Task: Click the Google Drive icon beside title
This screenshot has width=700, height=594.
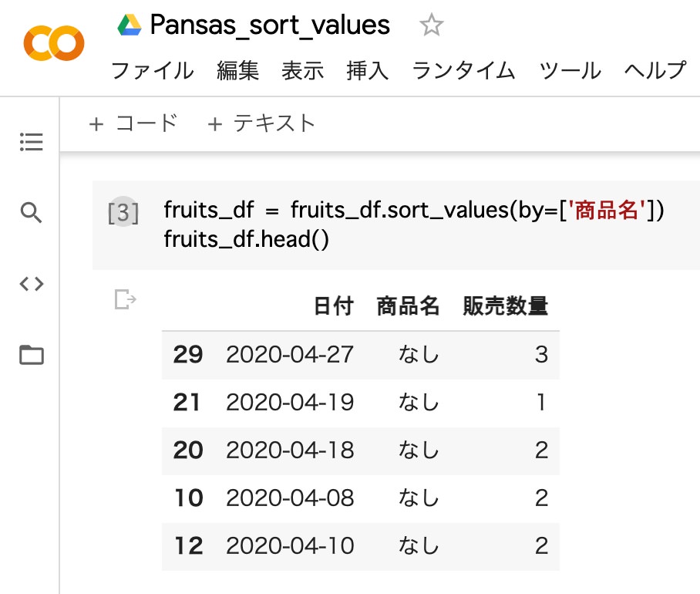Action: (130, 25)
